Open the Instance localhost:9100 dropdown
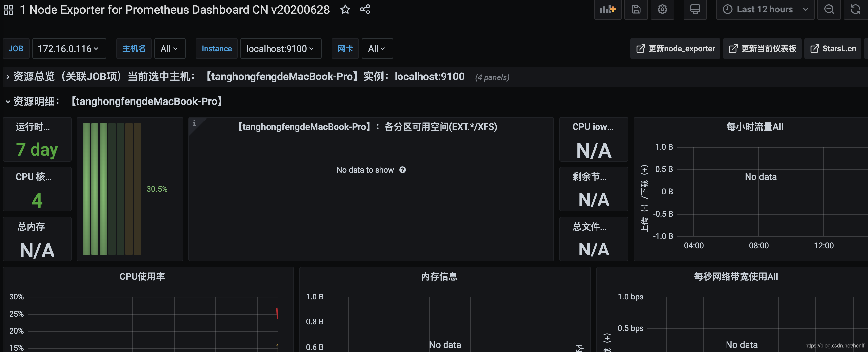Viewport: 868px width, 352px height. pos(280,49)
